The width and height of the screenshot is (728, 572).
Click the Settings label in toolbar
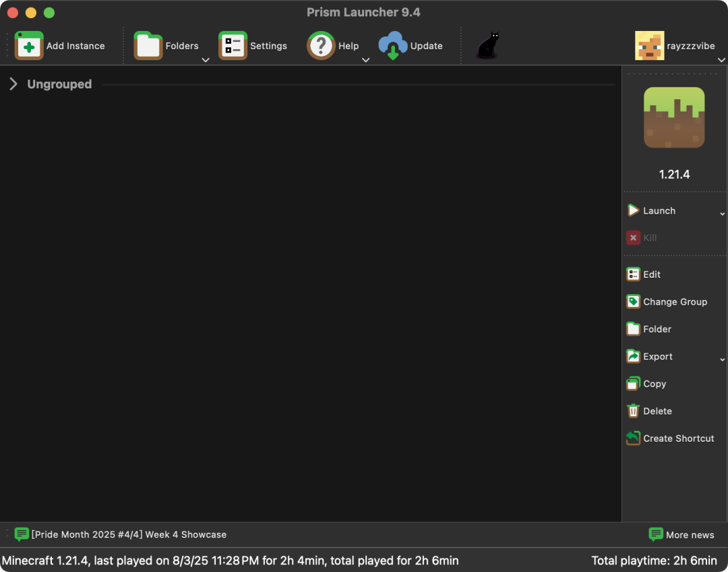pyautogui.click(x=268, y=46)
